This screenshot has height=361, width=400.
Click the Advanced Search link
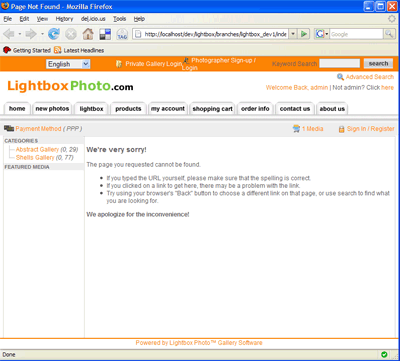coord(370,77)
